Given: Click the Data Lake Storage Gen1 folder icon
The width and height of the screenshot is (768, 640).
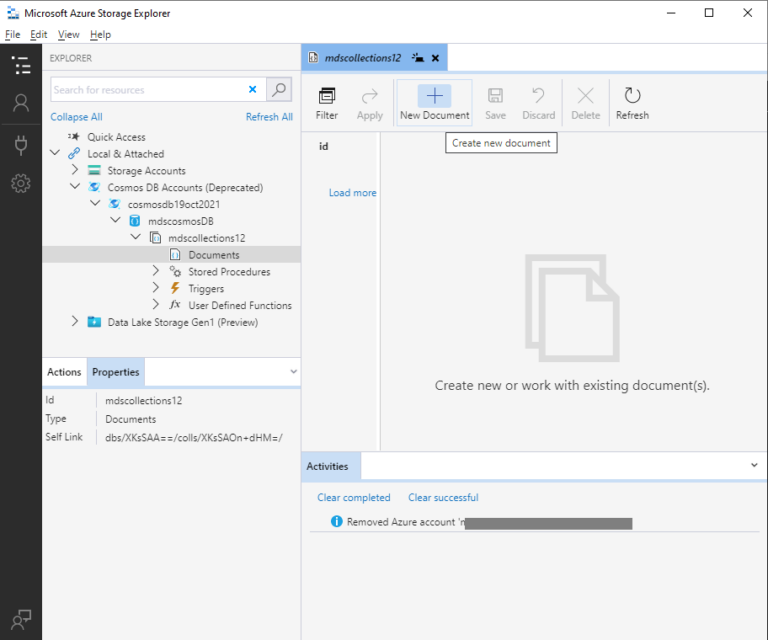Looking at the screenshot, I should [94, 322].
